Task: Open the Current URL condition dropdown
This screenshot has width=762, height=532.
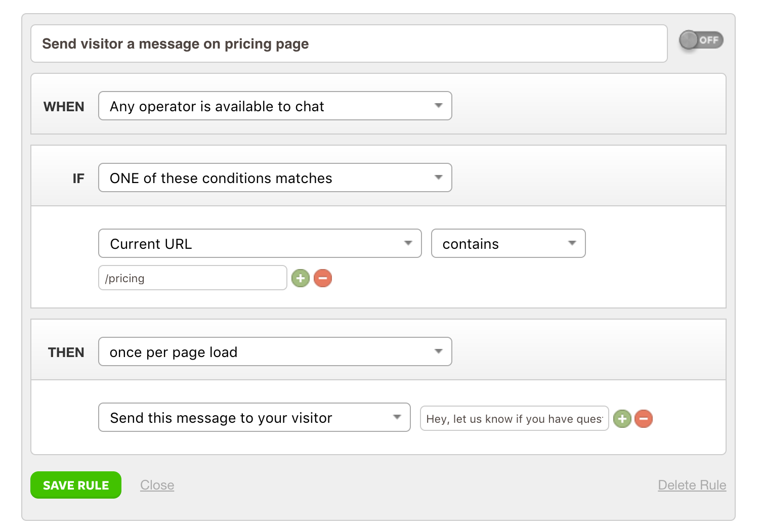Action: [x=260, y=243]
